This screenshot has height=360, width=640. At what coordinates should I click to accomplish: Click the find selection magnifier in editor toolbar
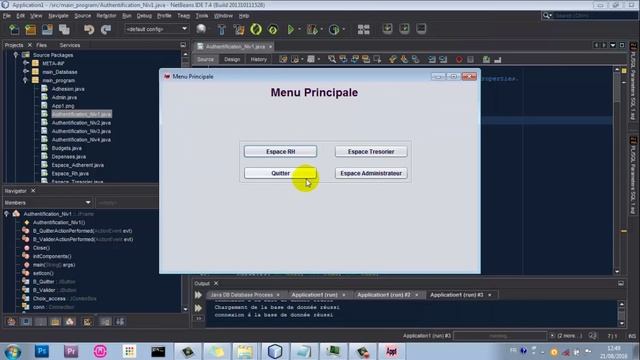(x=332, y=60)
